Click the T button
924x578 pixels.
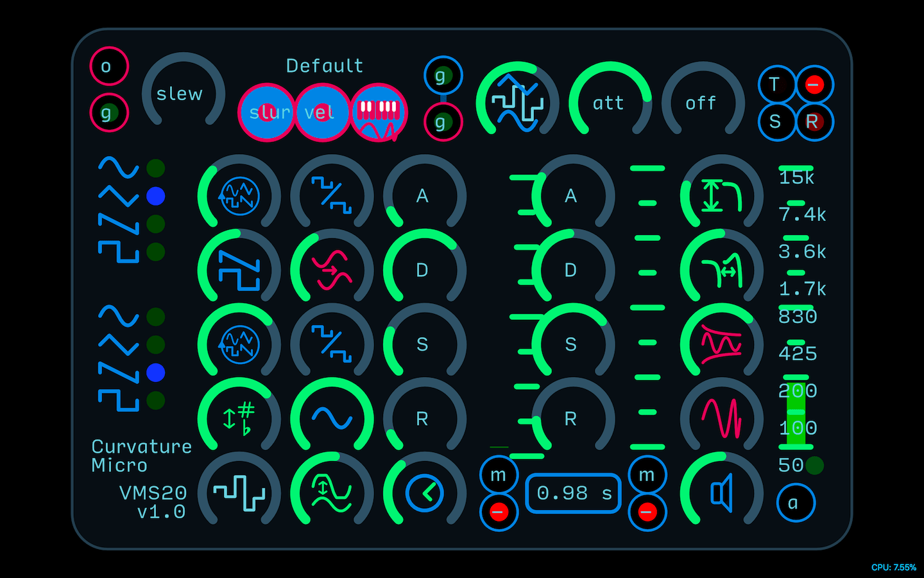click(777, 85)
